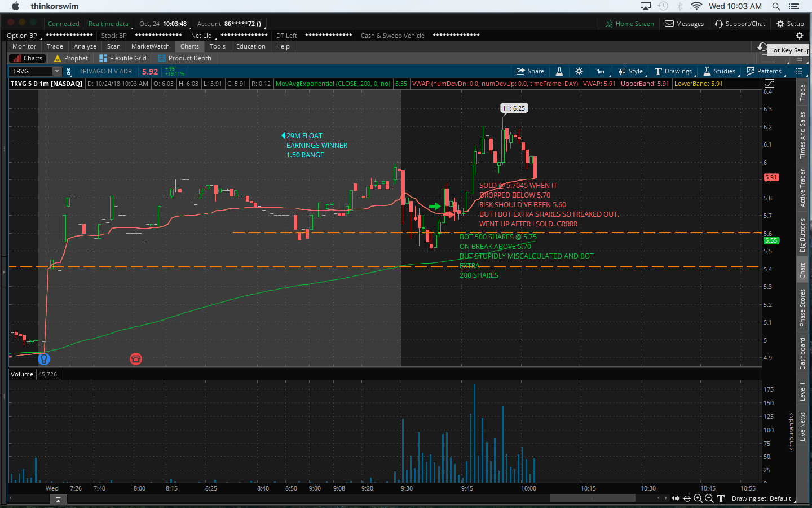
Task: Open the chart toolbar list menu icon
Action: tap(798, 71)
